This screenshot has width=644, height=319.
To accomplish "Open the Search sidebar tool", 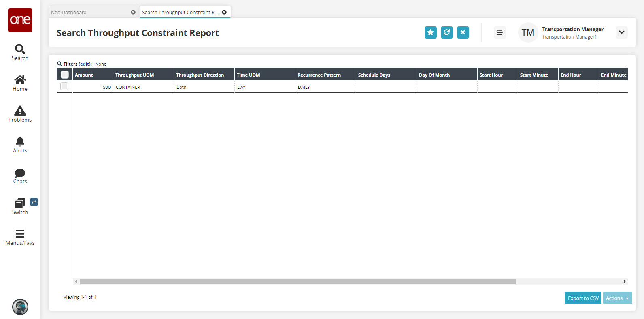I will coord(20,53).
